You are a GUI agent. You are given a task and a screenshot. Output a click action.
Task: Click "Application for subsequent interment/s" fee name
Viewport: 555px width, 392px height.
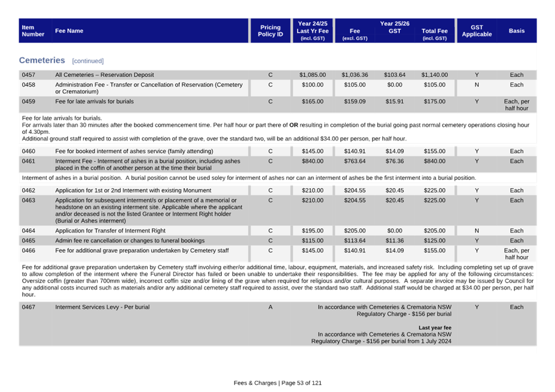pos(149,210)
